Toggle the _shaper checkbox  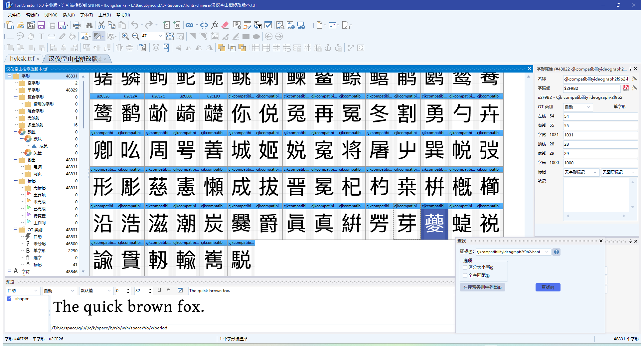click(x=9, y=299)
